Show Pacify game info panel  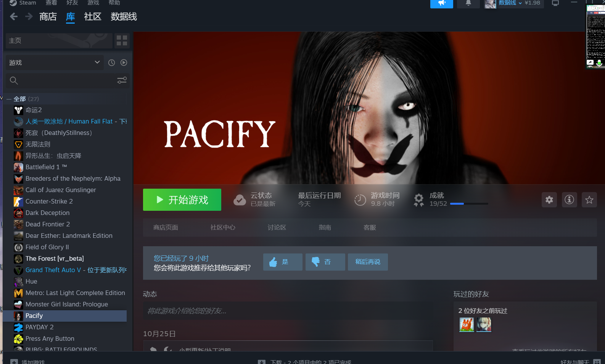click(570, 200)
